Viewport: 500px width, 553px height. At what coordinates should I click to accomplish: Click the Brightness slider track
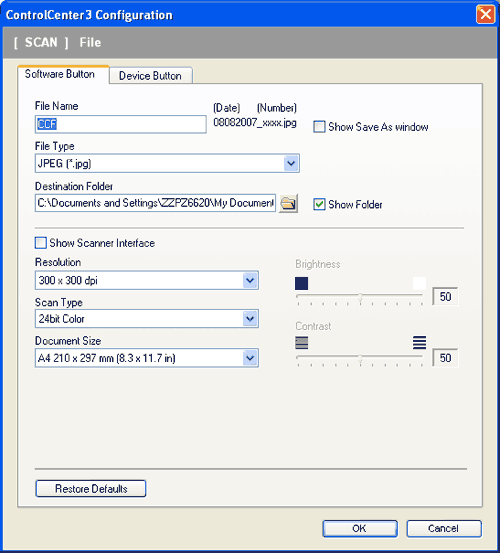click(360, 296)
